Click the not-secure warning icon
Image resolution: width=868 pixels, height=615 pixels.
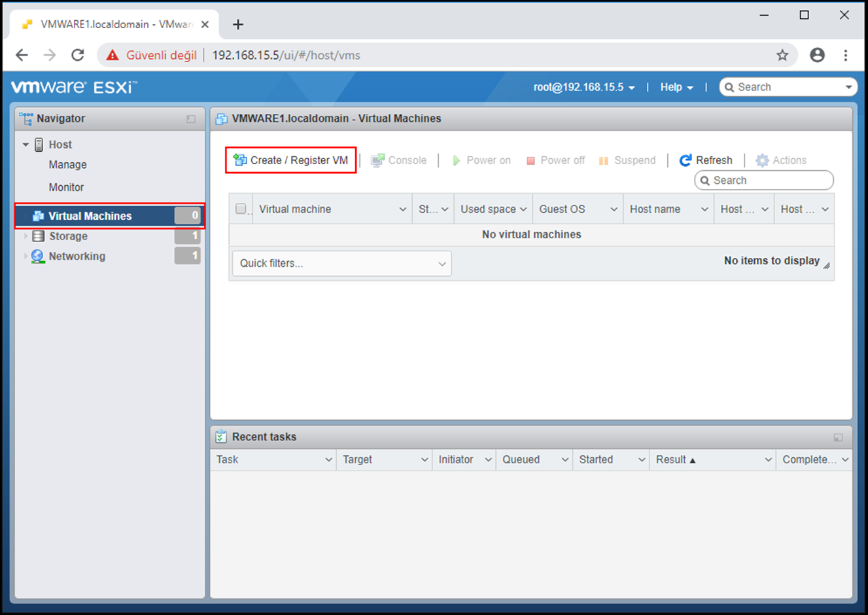click(x=113, y=55)
